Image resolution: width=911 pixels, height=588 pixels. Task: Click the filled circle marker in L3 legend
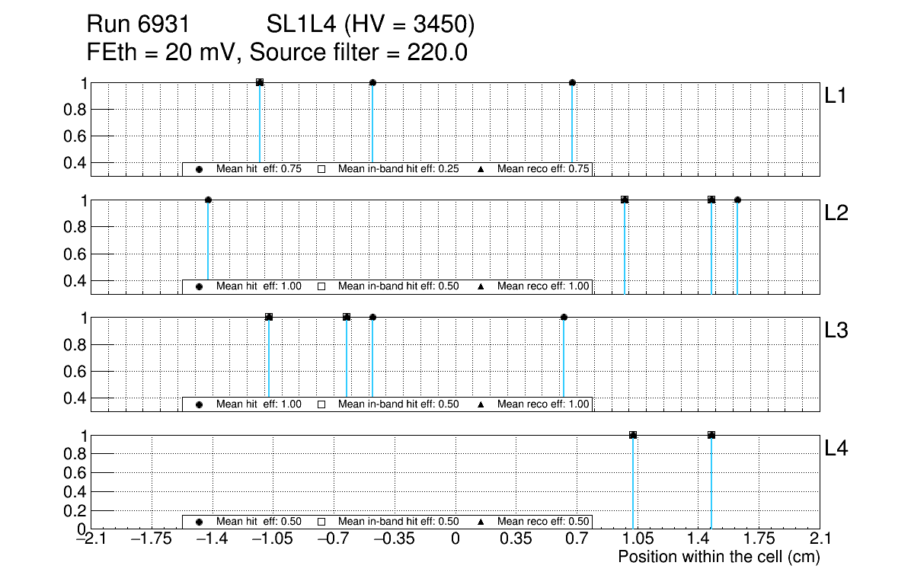[199, 404]
